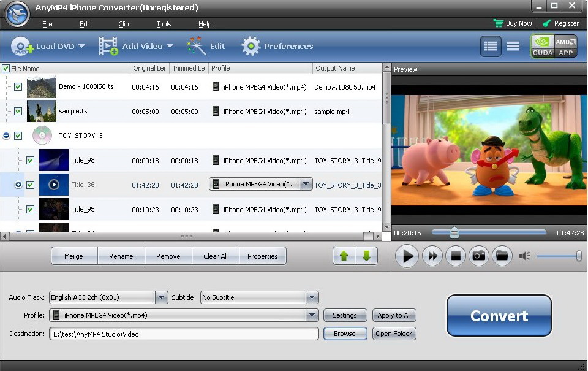Screen dimensions: 588x371
Task: Browse for destination folder
Action: coord(345,334)
